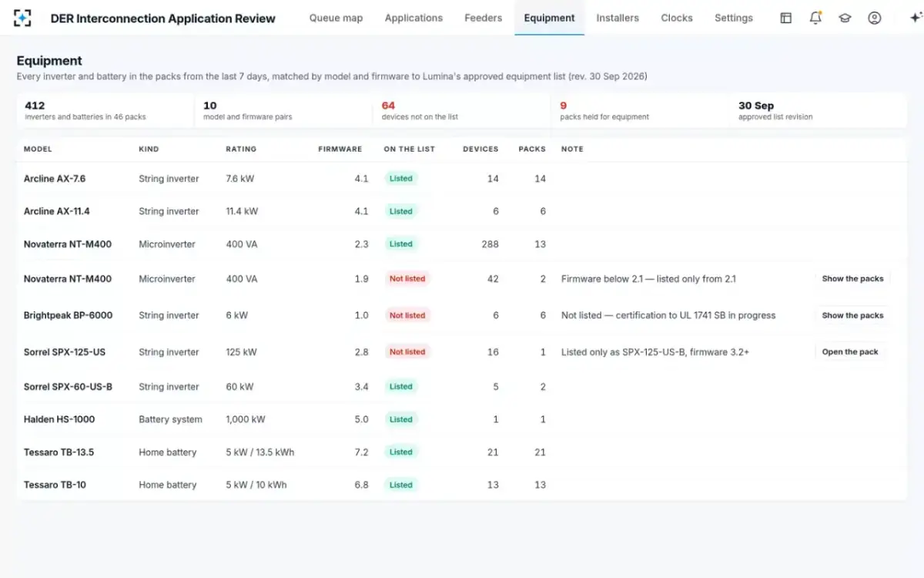Click the 30 Sep approved list revision stat

pos(819,111)
